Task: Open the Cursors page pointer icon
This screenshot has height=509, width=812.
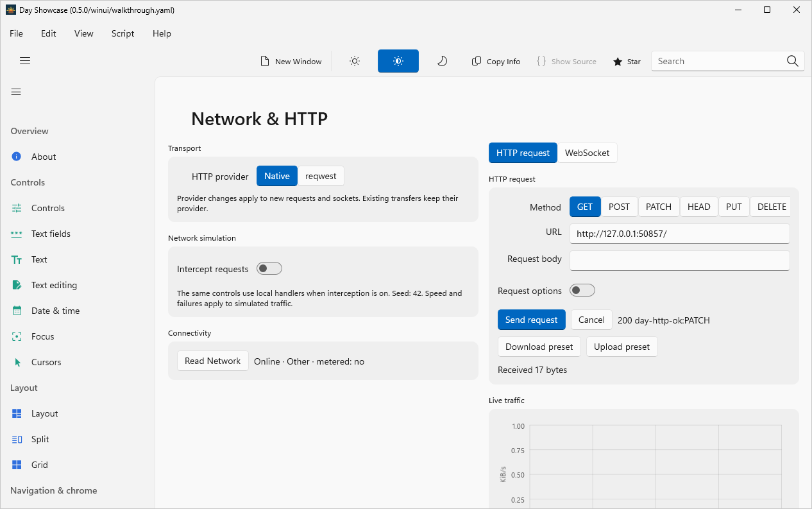Action: click(x=17, y=362)
